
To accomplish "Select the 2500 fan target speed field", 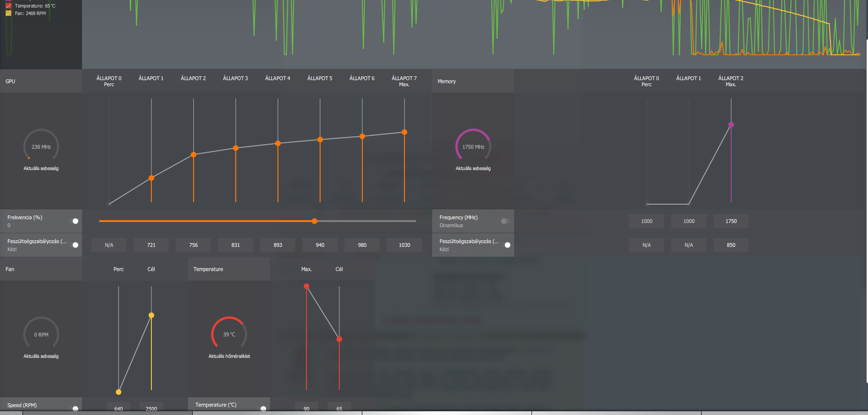I will point(151,408).
